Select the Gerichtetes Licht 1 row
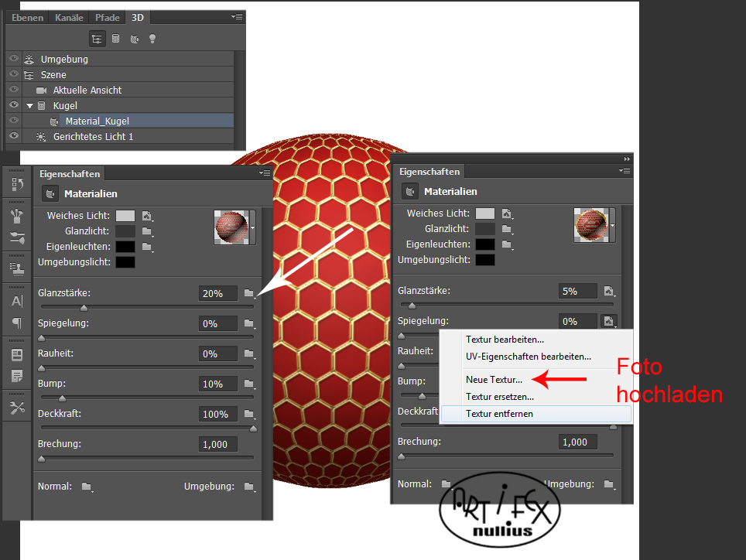This screenshot has height=560, width=746. 119,136
